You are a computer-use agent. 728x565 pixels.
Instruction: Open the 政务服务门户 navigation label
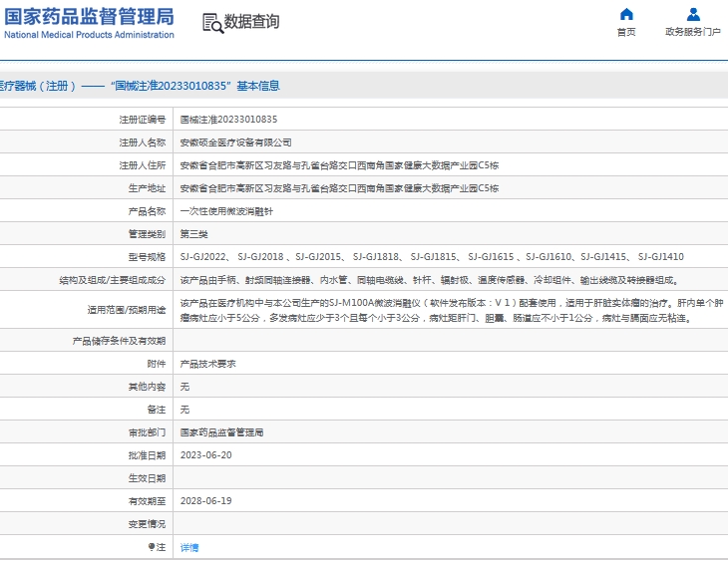[693, 32]
